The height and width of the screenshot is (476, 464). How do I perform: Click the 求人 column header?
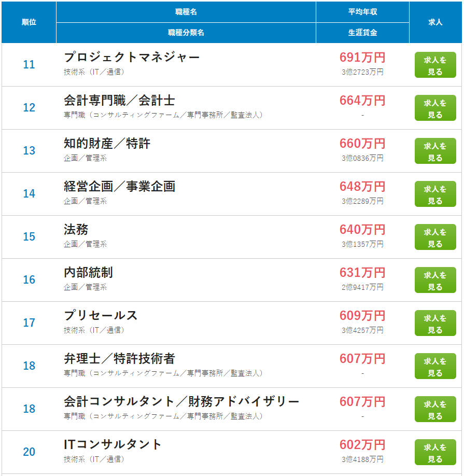coord(435,22)
